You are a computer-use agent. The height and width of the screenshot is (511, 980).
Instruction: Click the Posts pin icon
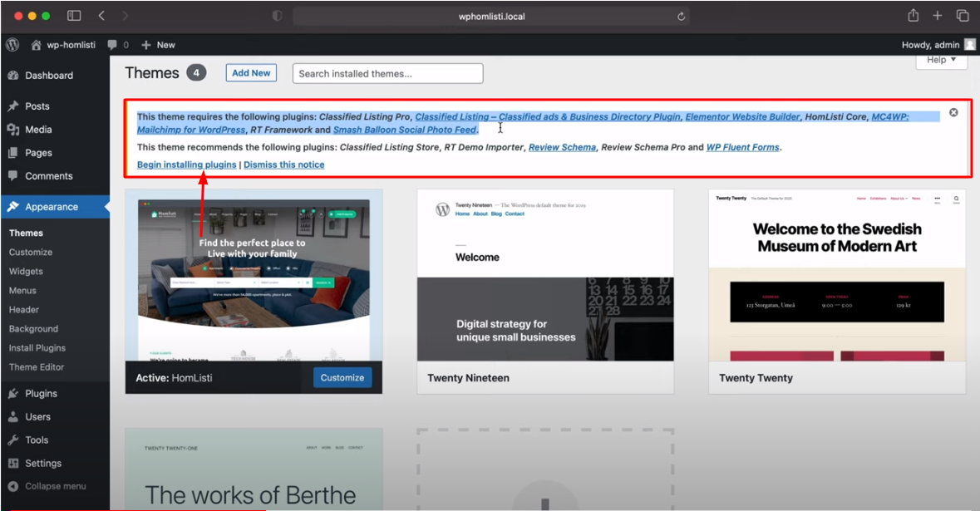13,106
